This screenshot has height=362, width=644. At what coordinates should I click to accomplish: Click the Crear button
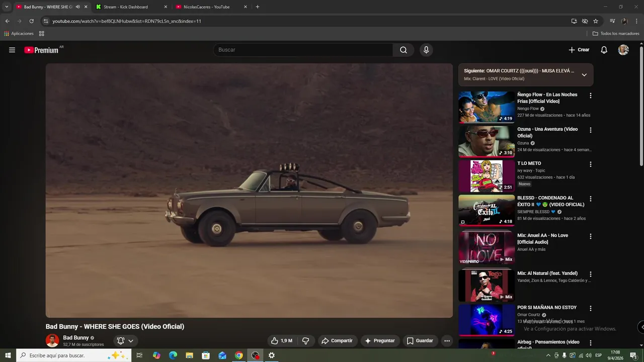click(x=579, y=50)
